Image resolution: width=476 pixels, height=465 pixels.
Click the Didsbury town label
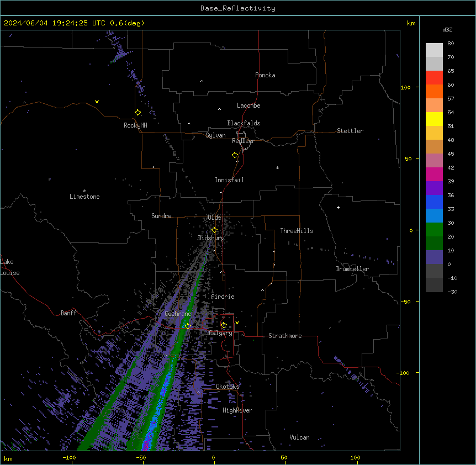[211, 238]
